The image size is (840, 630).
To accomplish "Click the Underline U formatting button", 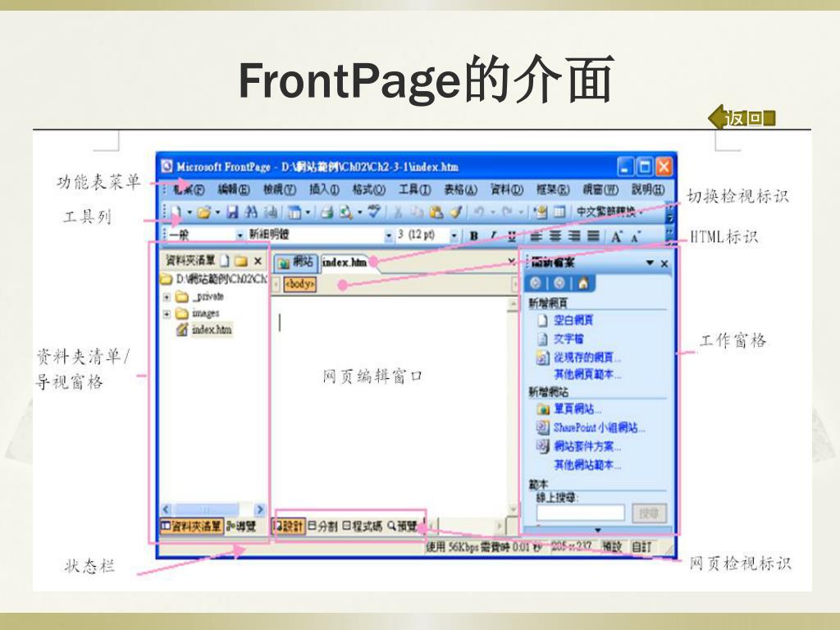I will coord(512,235).
